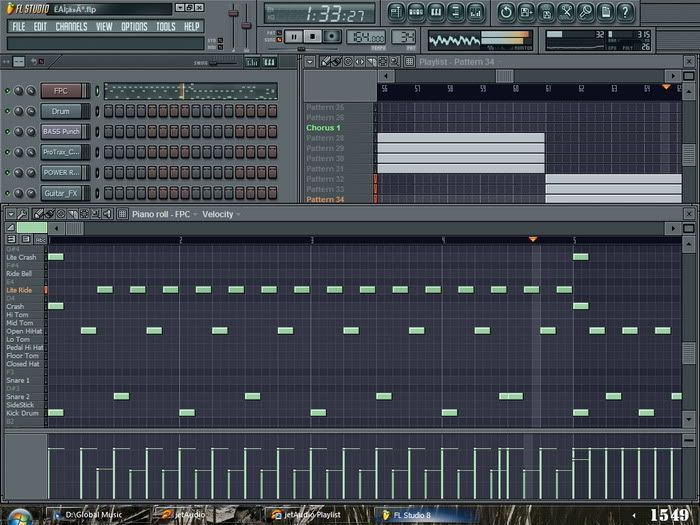700x525 pixels.
Task: Click the help question mark icon
Action: (626, 12)
